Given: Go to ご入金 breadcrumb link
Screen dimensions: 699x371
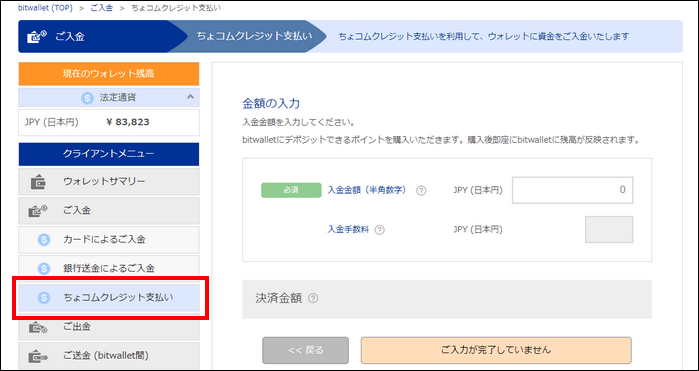Looking at the screenshot, I should pyautogui.click(x=102, y=8).
